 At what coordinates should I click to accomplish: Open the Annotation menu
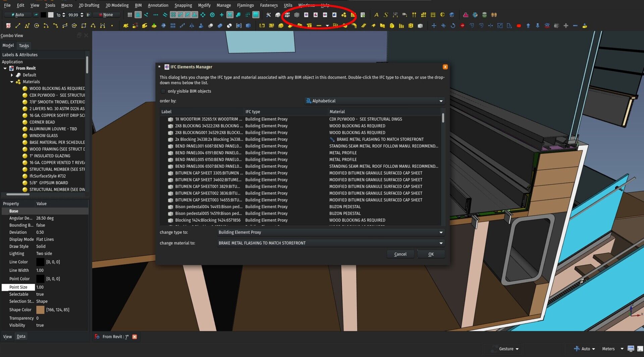(x=158, y=5)
